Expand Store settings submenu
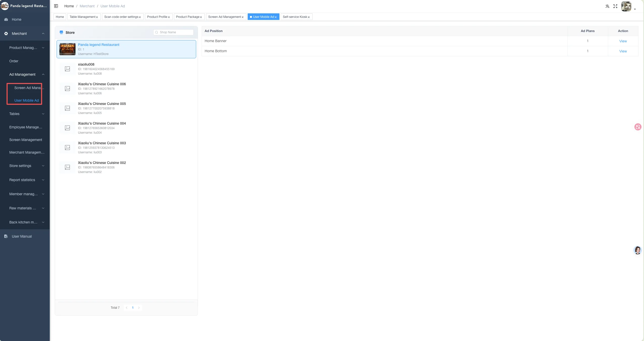This screenshot has width=644, height=341. point(25,166)
